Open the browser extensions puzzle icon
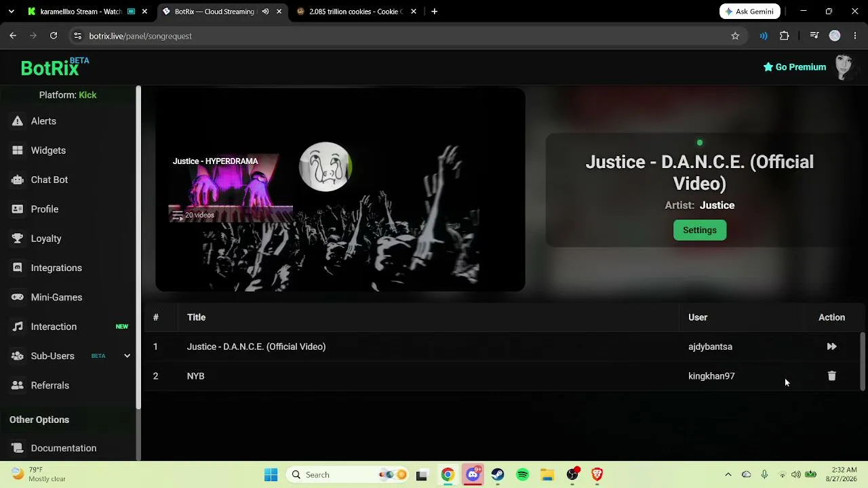 tap(785, 36)
